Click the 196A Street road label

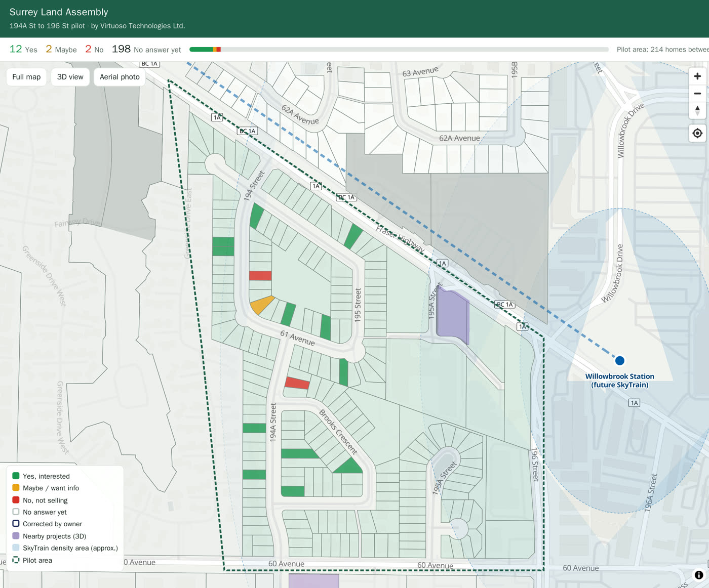pos(650,493)
